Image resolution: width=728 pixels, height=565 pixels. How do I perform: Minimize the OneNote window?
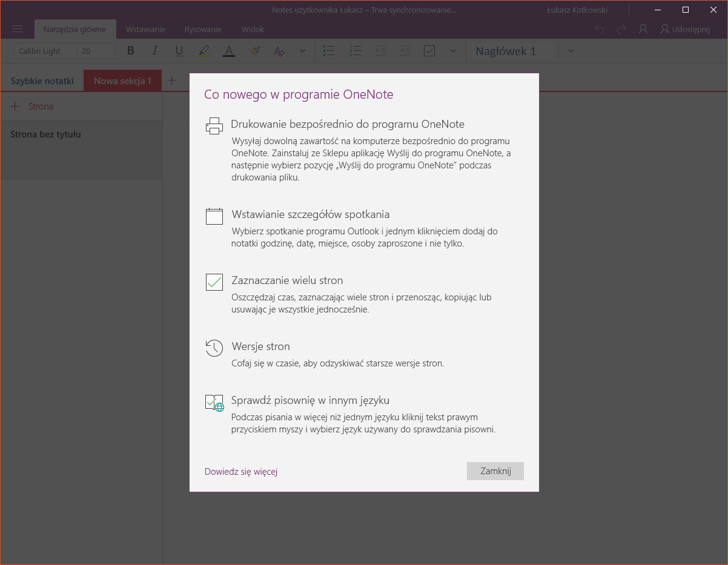pyautogui.click(x=658, y=10)
